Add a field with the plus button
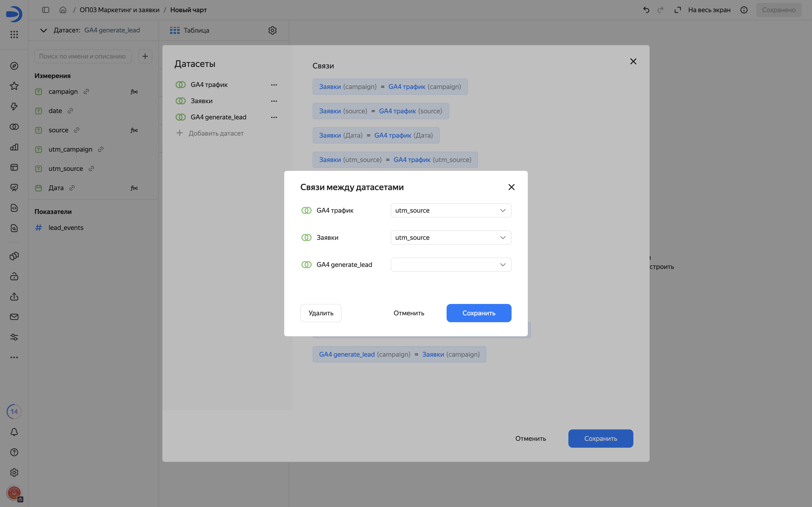The image size is (812, 507). [145, 56]
